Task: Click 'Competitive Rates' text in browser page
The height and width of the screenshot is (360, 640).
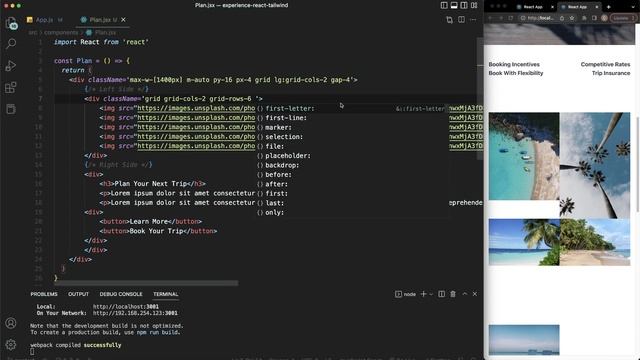Action: [x=605, y=64]
